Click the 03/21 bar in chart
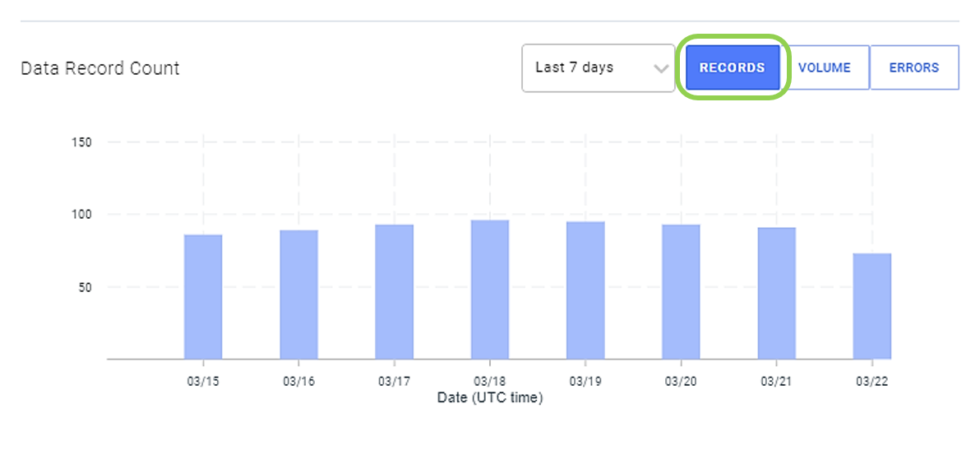This screenshot has width=980, height=464. coord(777,293)
